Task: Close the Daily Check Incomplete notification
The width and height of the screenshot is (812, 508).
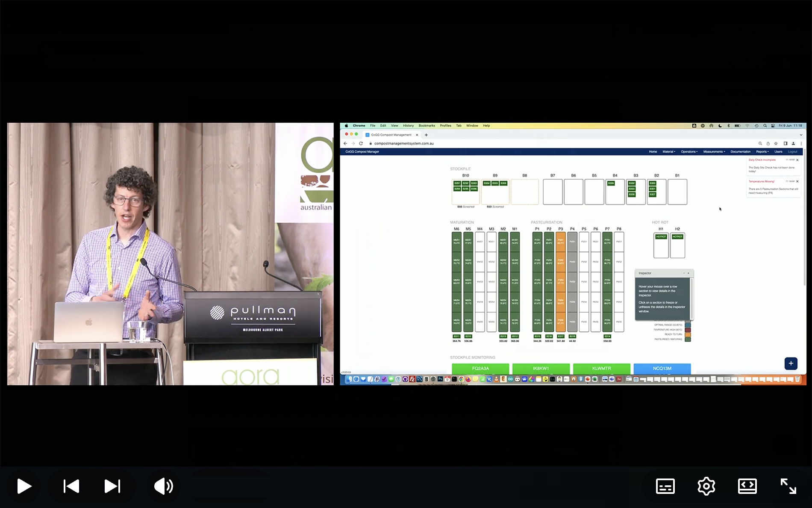Action: tap(797, 160)
